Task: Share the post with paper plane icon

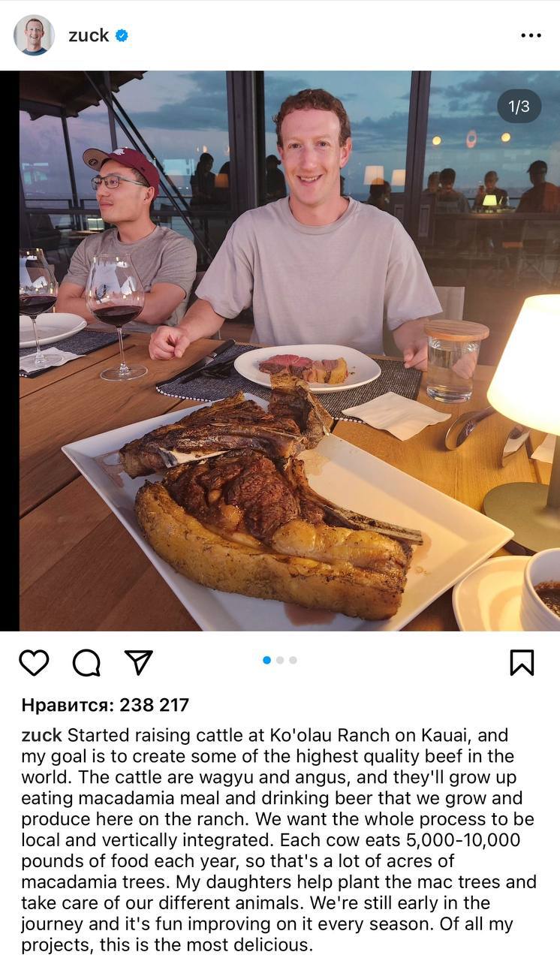Action: (139, 661)
